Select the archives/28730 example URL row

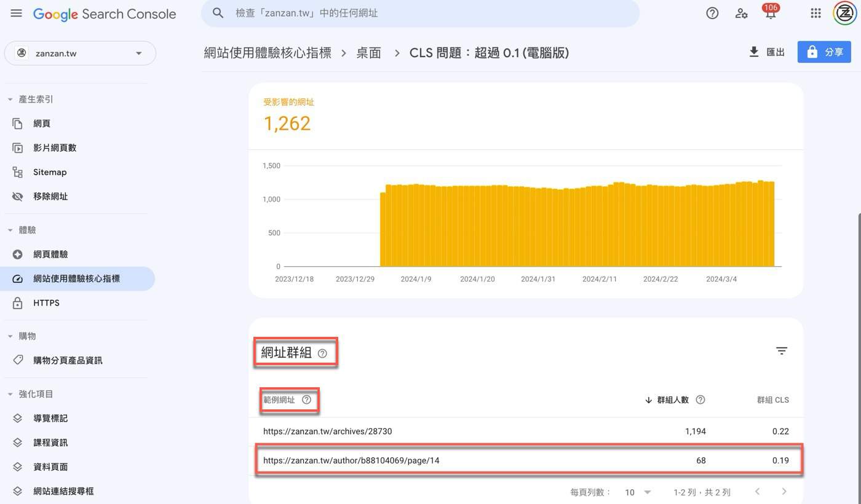pos(327,431)
